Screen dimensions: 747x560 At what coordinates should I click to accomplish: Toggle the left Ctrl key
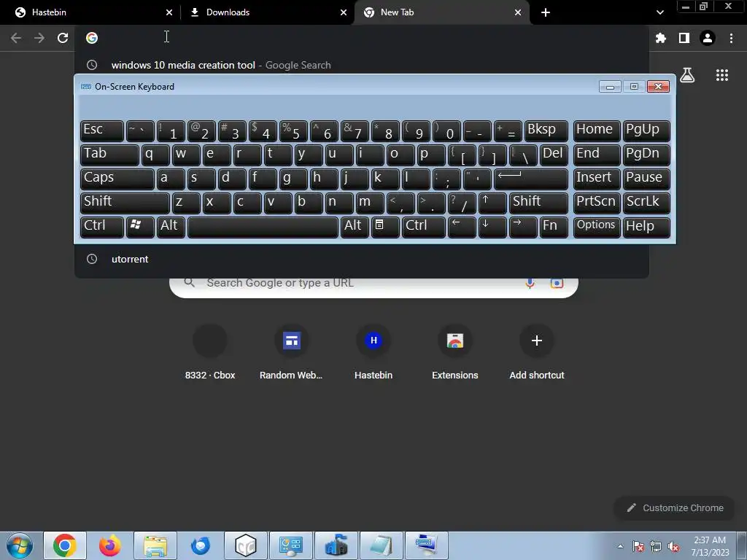pyautogui.click(x=102, y=227)
